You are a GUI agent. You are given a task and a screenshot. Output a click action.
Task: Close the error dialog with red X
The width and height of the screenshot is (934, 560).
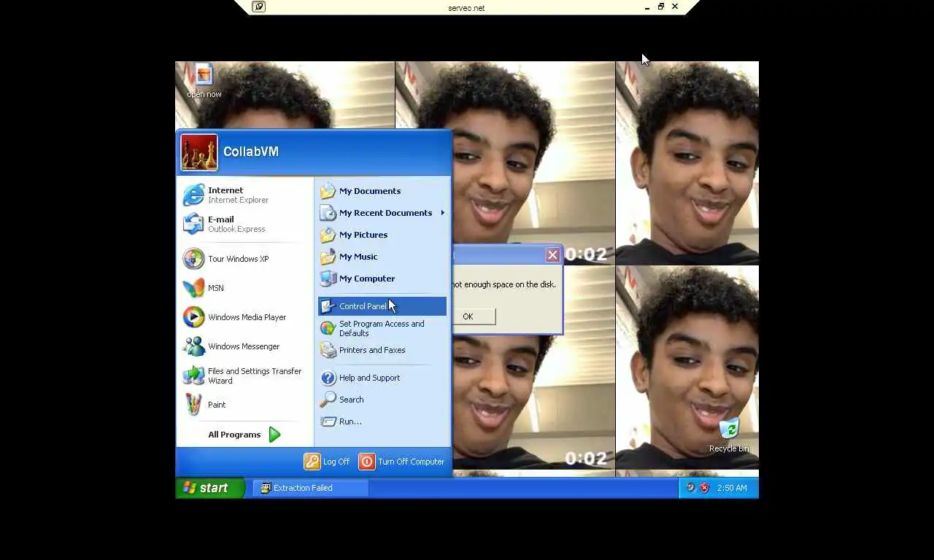(x=552, y=254)
